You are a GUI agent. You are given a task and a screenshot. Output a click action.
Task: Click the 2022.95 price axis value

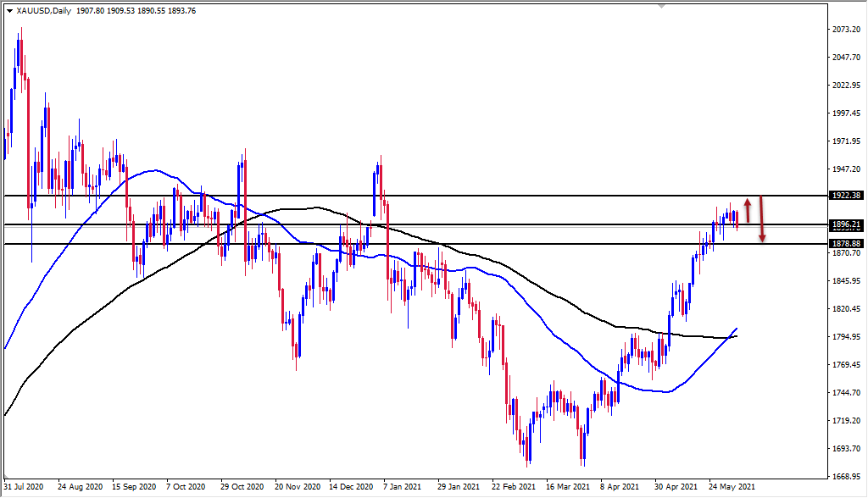(847, 86)
